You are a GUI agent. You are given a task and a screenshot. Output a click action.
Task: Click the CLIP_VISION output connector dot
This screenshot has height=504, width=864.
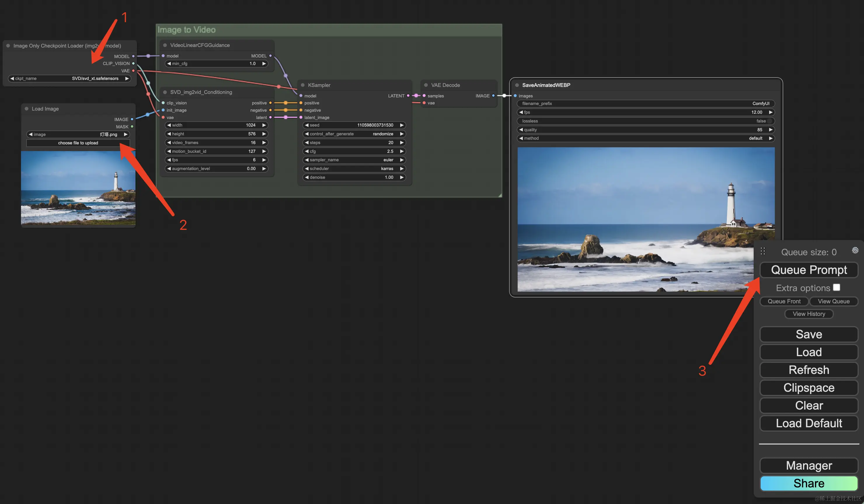pyautogui.click(x=133, y=63)
